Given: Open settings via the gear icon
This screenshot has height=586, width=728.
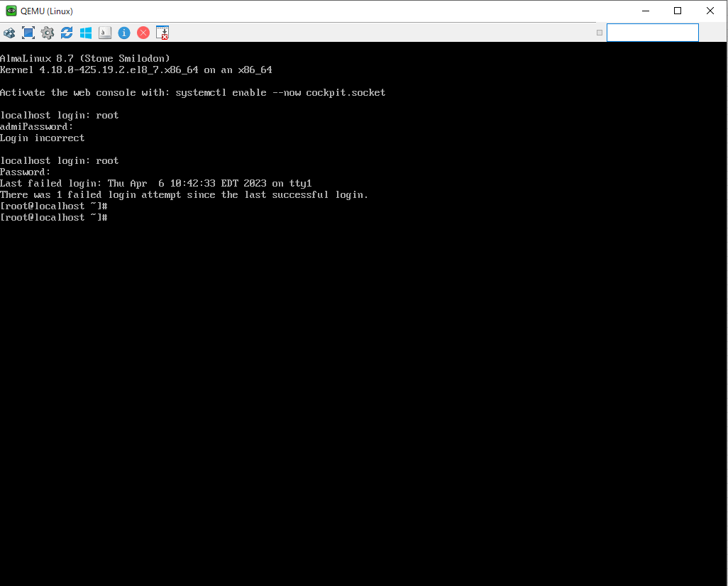Looking at the screenshot, I should [48, 33].
